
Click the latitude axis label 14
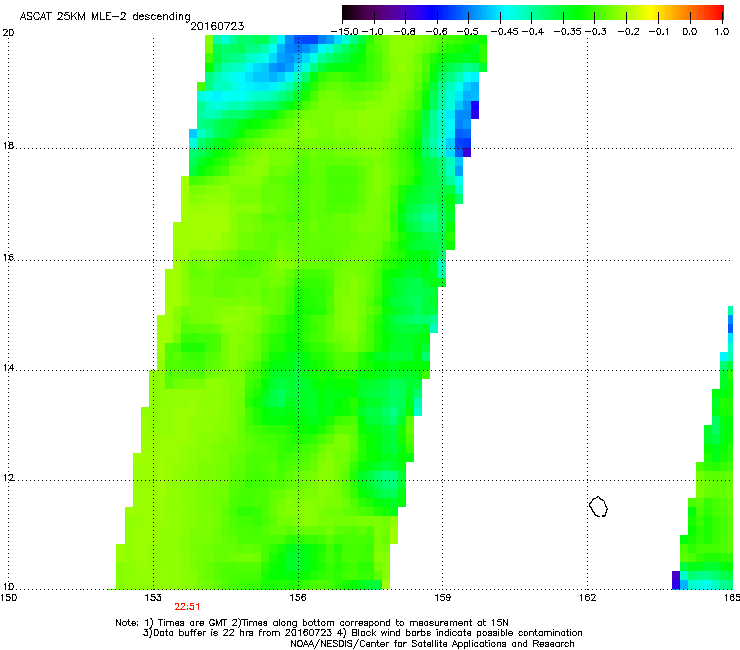coord(8,368)
